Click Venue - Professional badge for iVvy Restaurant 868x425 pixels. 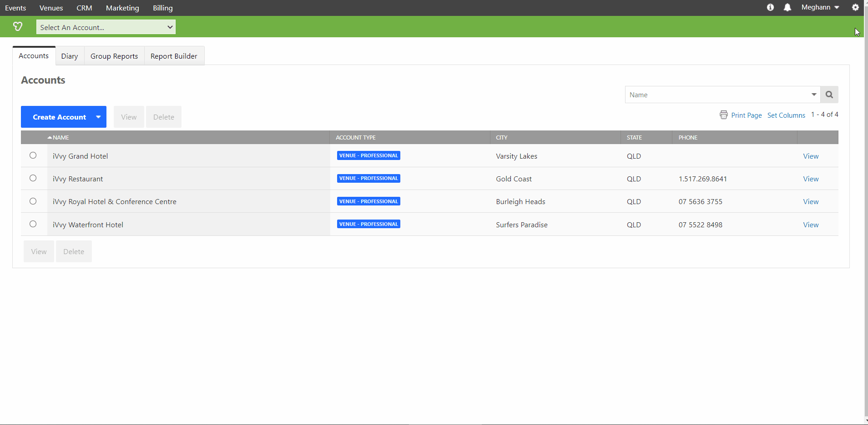(x=368, y=178)
